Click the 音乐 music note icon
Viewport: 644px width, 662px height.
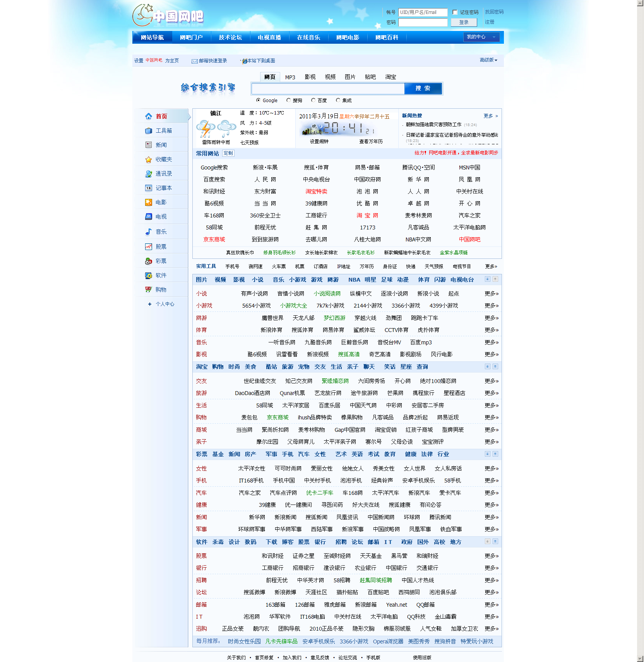click(149, 232)
